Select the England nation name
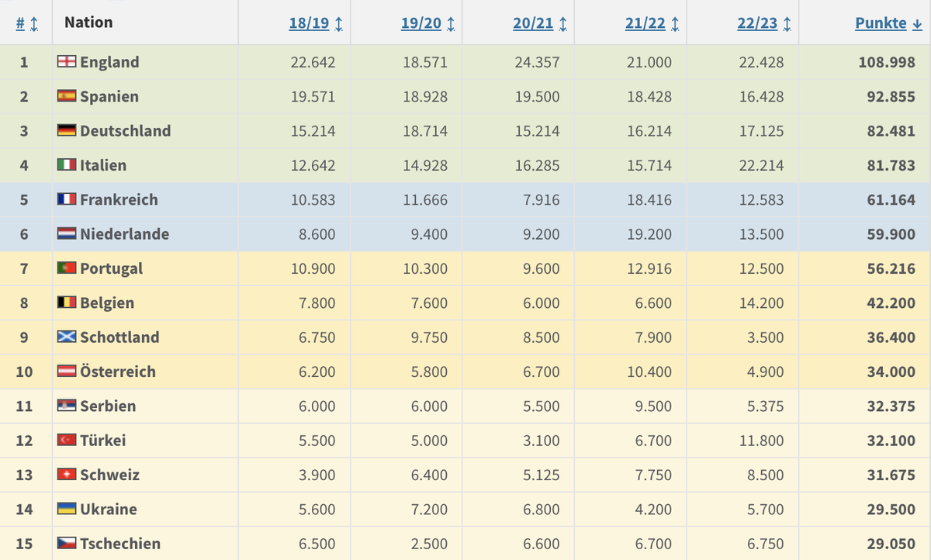The image size is (931, 560). 109,62
